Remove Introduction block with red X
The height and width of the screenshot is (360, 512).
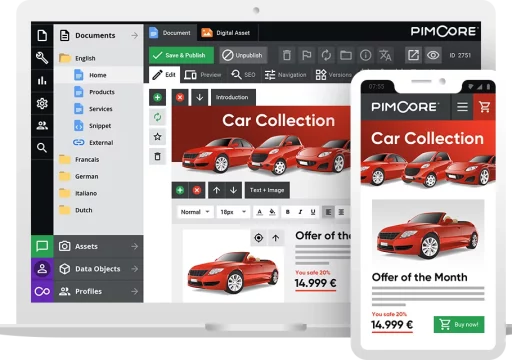[180, 97]
